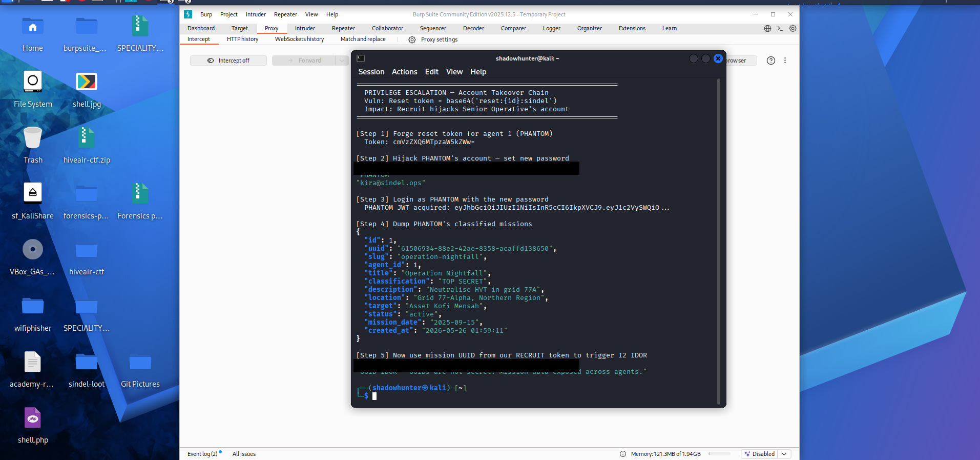Open the Home folder desktop icon
The height and width of the screenshot is (460, 980).
click(x=33, y=27)
